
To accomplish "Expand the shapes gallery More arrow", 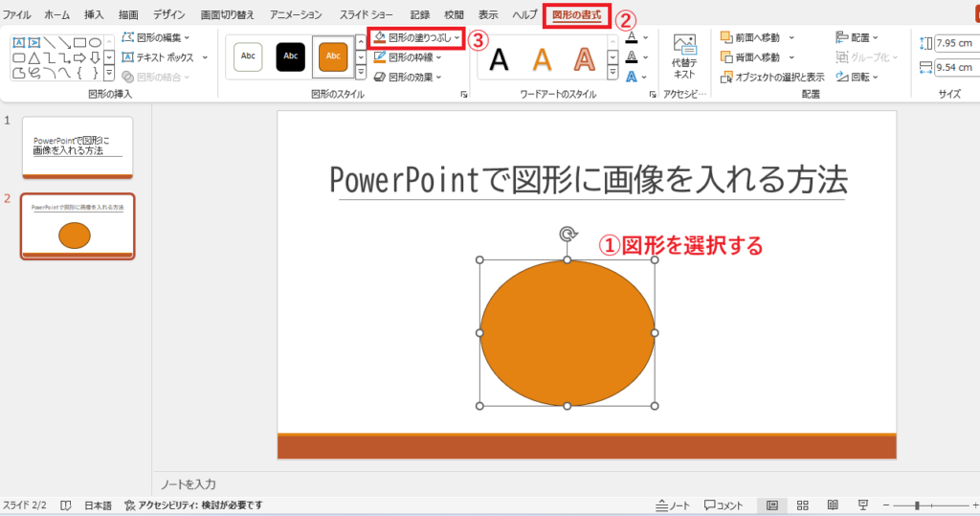I will point(109,73).
